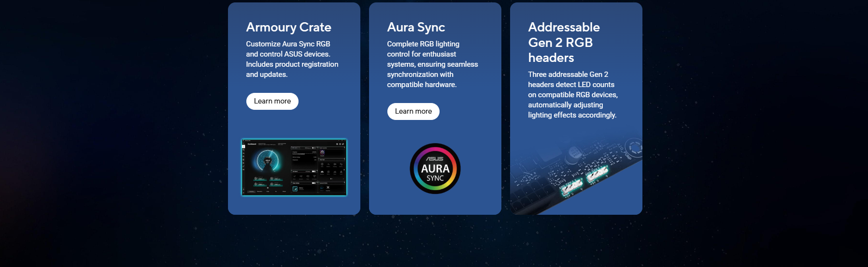Select the Armoury Crate heading
868x267 pixels.
click(288, 28)
